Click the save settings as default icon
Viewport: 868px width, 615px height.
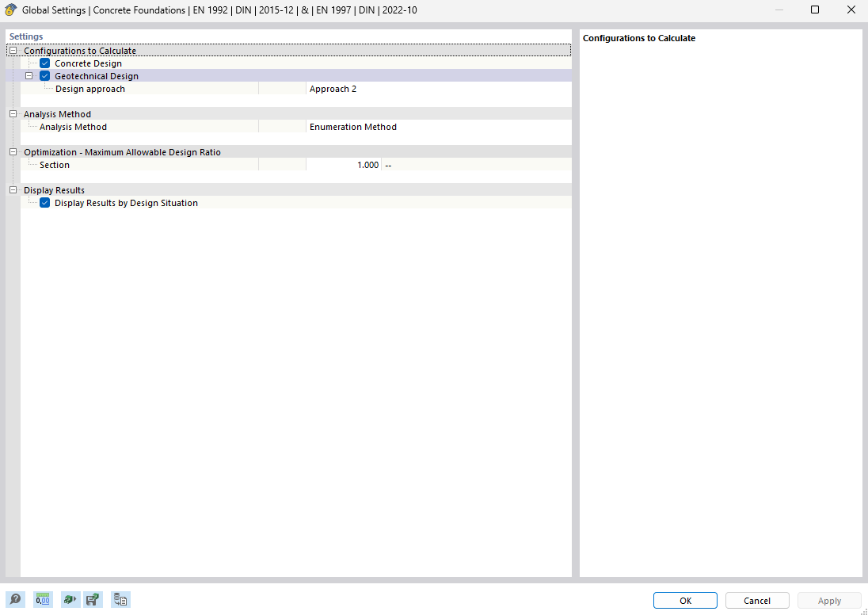pos(93,599)
